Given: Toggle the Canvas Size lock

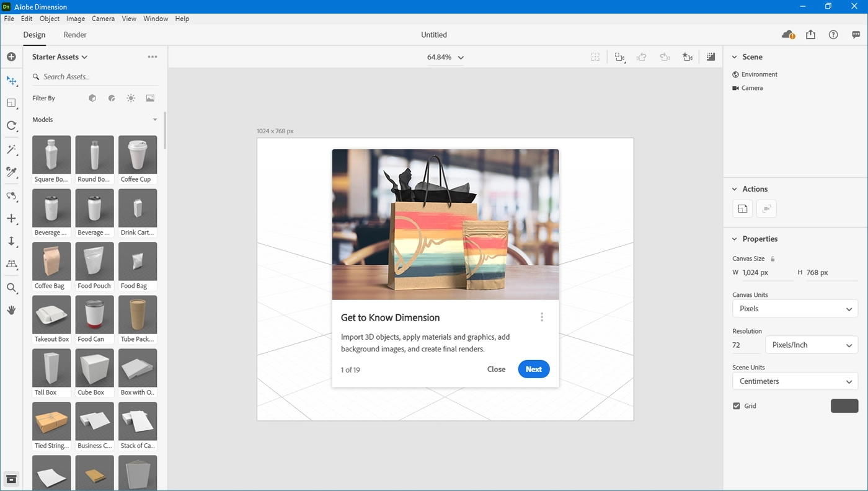Looking at the screenshot, I should click(x=773, y=259).
